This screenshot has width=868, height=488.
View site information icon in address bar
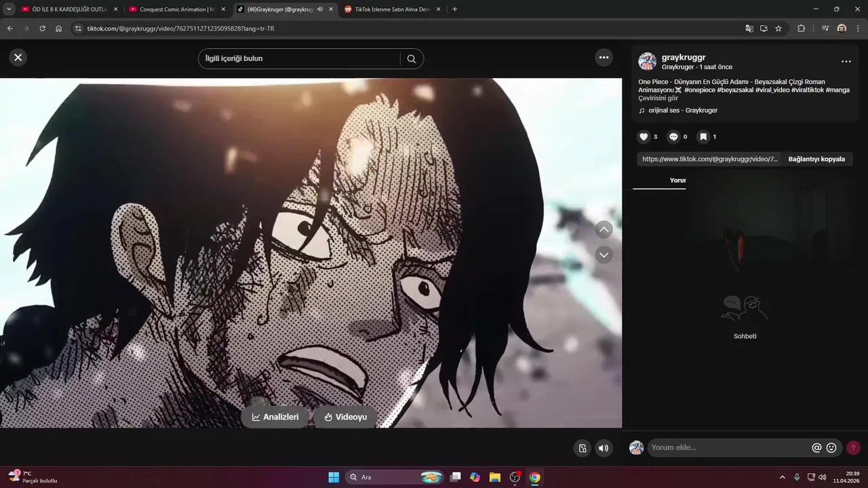(78, 28)
